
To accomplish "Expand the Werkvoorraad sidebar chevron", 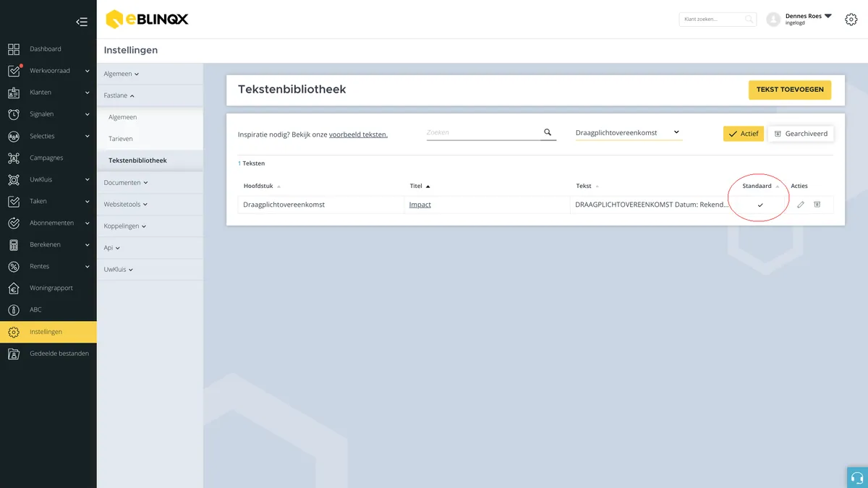I will coord(87,71).
